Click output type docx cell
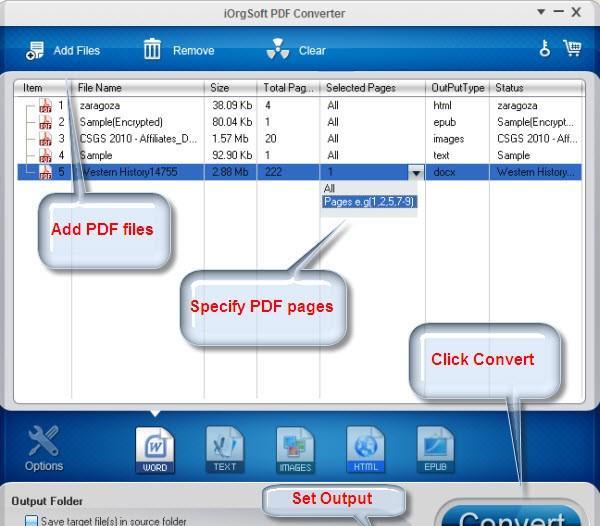The width and height of the screenshot is (600, 526). (444, 172)
